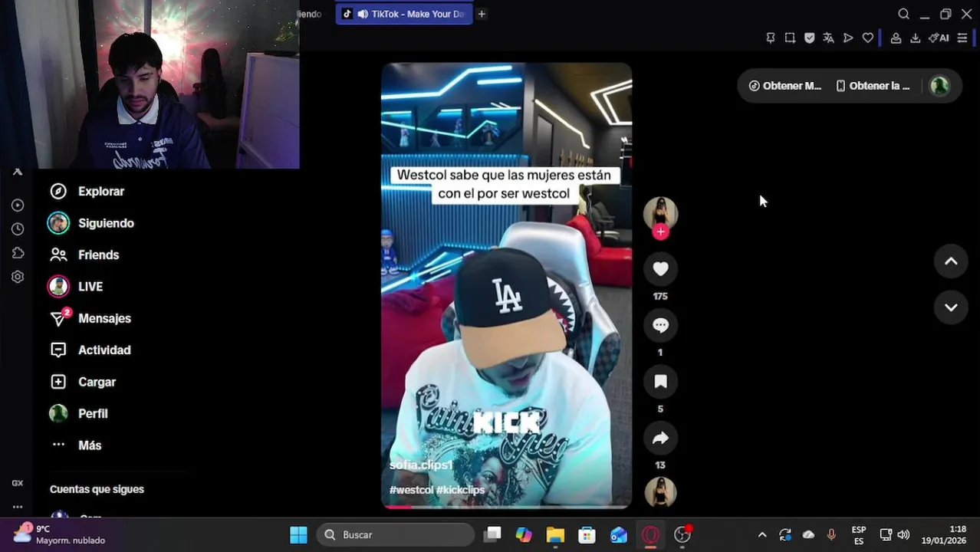
Task: Click Obtener M... button
Action: click(785, 86)
